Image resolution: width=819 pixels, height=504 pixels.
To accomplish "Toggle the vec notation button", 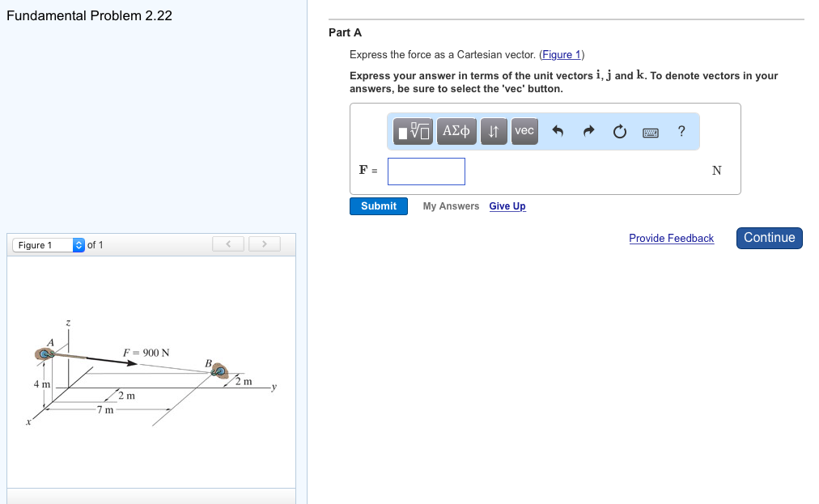I will click(524, 130).
